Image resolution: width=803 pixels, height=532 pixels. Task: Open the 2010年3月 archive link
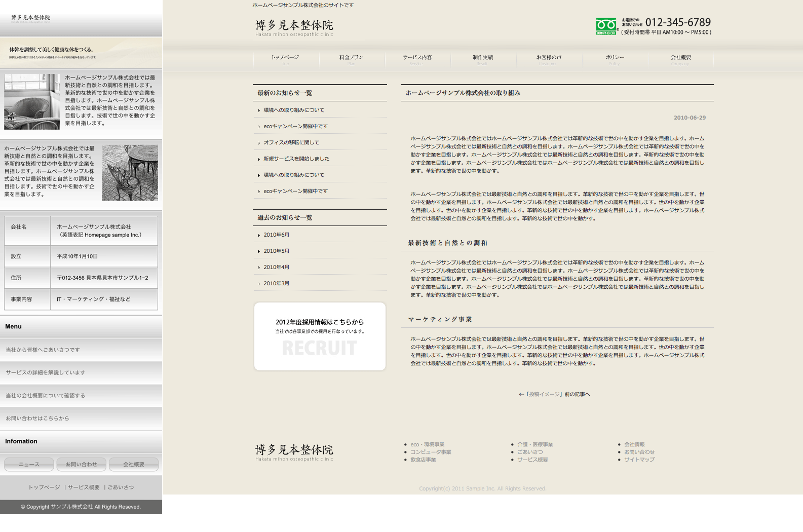point(276,284)
